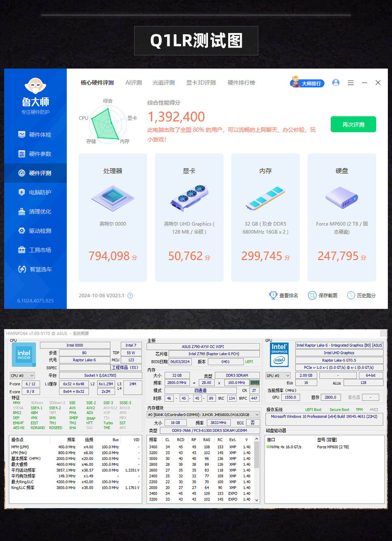Viewport: 392px width, 541px height.
Task: Click the UEFI Boot label
Action: (313, 410)
